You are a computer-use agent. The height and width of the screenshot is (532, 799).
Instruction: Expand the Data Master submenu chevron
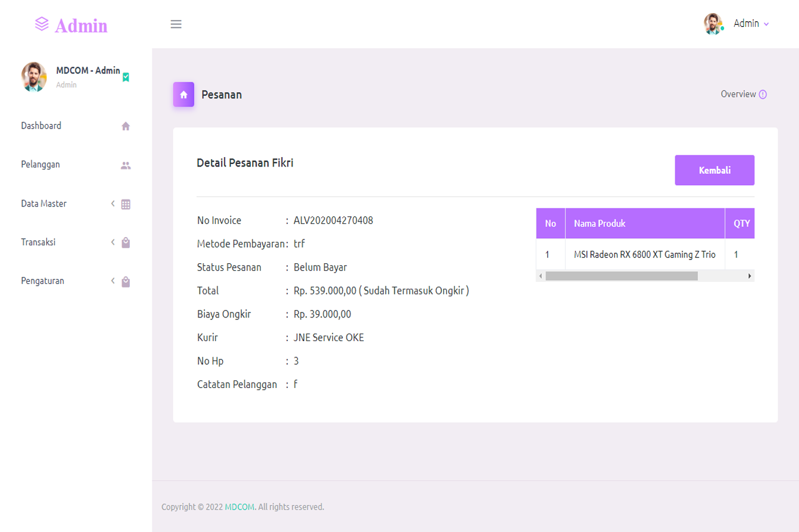point(113,203)
